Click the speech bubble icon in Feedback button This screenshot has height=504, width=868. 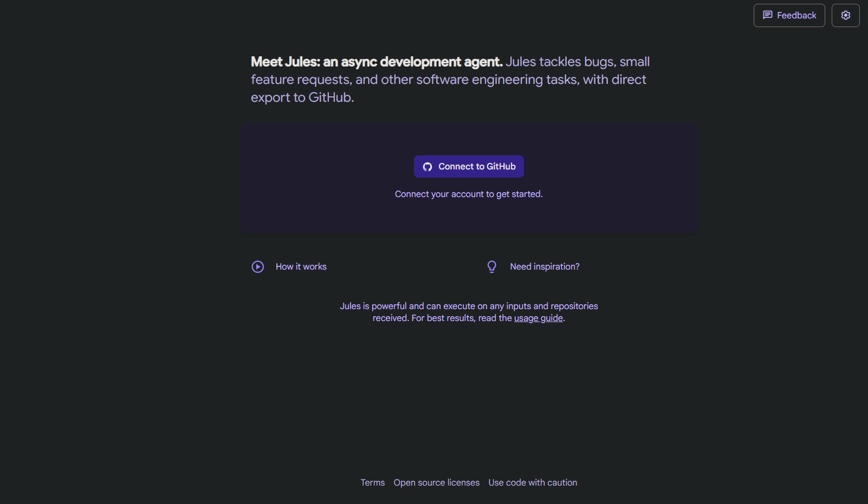point(767,15)
